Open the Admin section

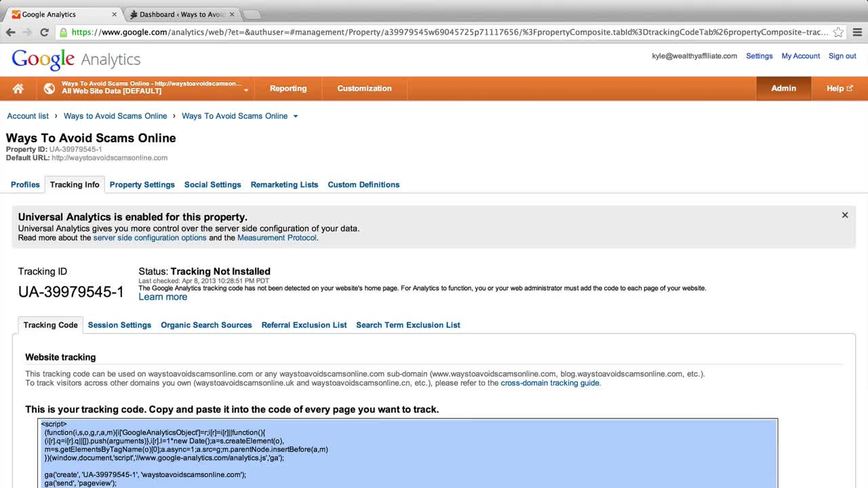coord(783,88)
